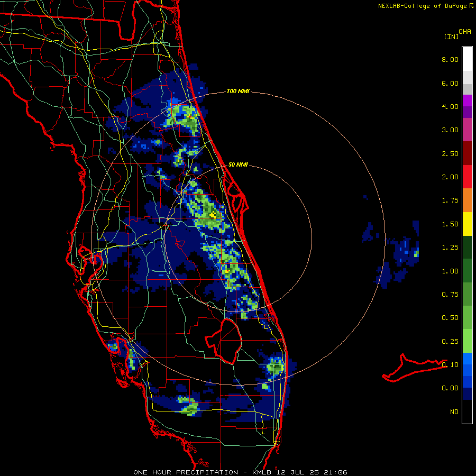Click the bright red swatch beside 2.00
476x476 pixels.
(x=467, y=177)
